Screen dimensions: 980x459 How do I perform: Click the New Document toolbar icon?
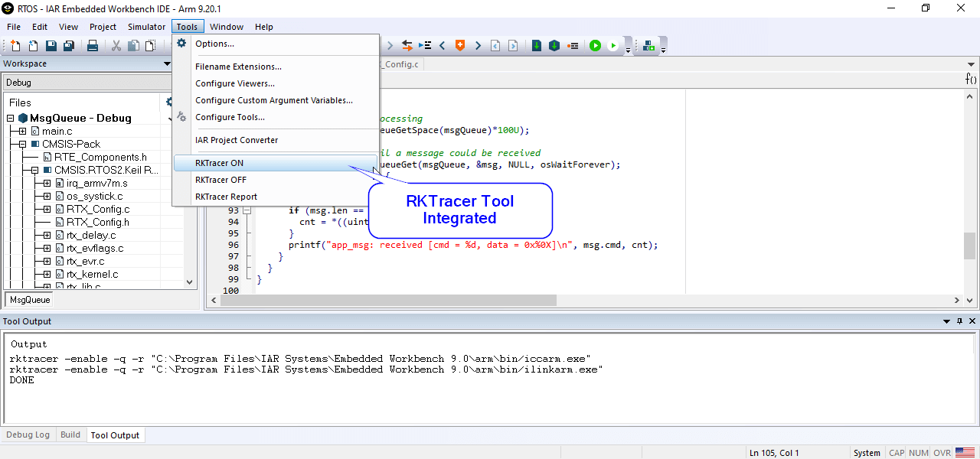15,46
